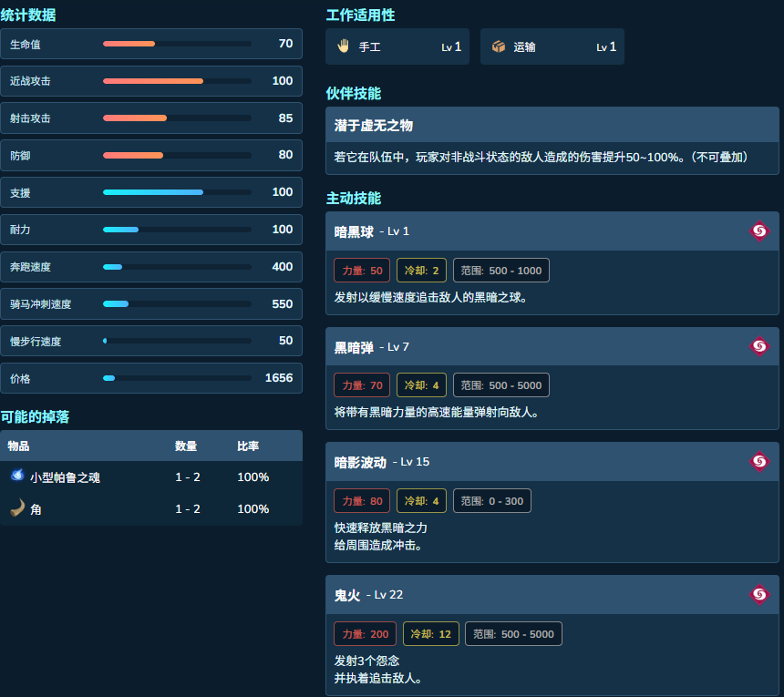Click the 发射以缓慢速度追击敌人的黑暗之球 description
784x697 pixels.
coord(430,297)
